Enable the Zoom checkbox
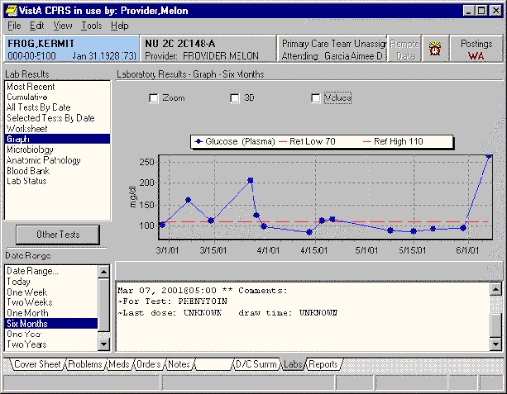The image size is (507, 394). click(x=154, y=98)
